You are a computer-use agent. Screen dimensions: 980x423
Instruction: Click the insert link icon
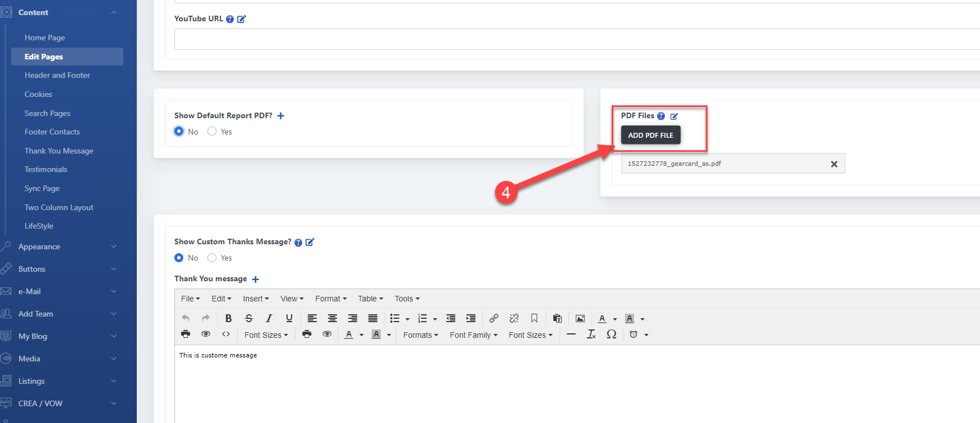click(x=493, y=318)
